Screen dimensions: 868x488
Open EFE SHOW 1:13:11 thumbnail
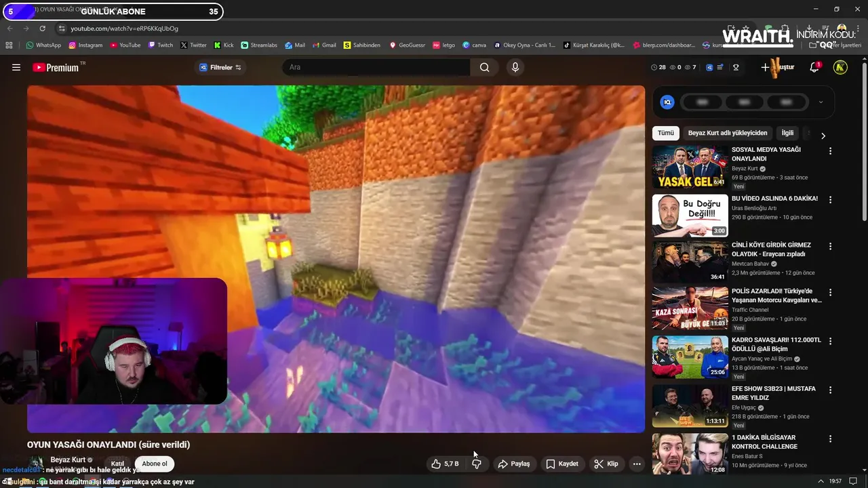[690, 405]
